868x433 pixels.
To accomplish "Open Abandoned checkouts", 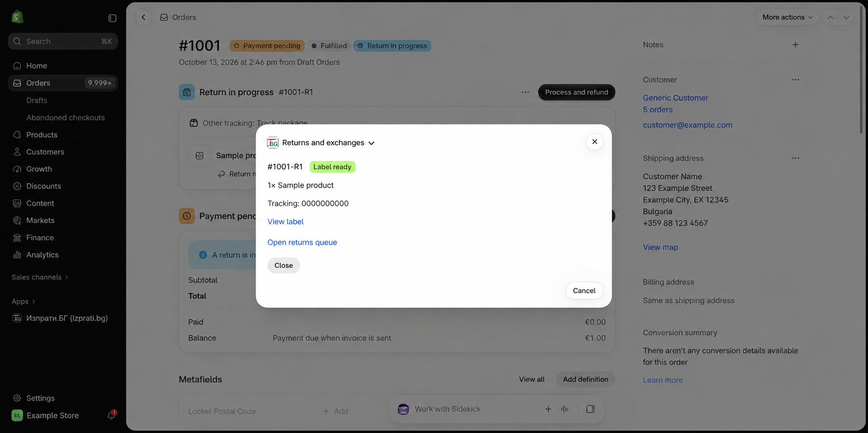I will point(66,118).
